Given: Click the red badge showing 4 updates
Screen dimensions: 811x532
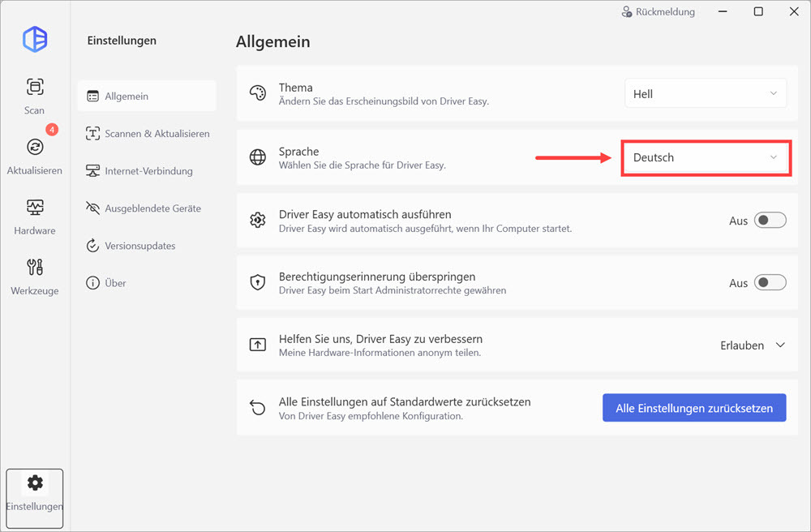Looking at the screenshot, I should [52, 130].
